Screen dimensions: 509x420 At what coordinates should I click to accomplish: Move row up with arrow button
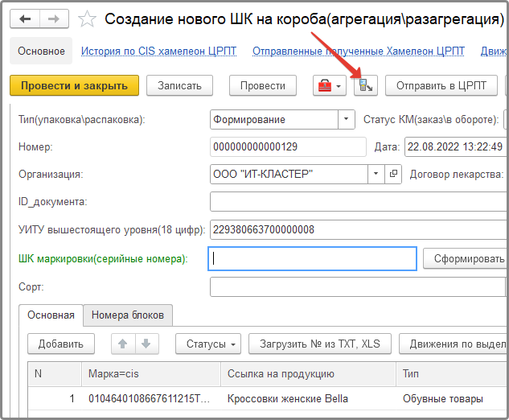[123, 344]
